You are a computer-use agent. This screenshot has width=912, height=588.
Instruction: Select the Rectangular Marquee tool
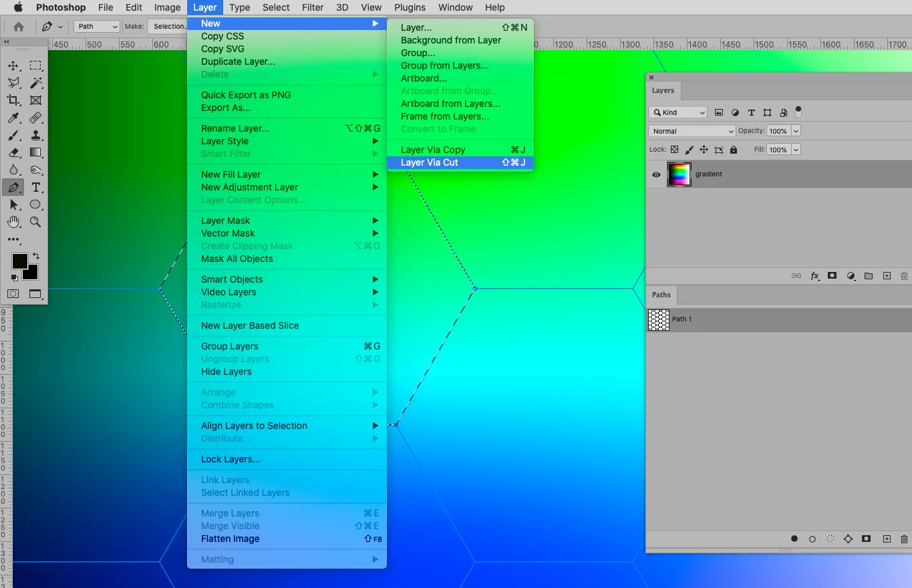35,65
